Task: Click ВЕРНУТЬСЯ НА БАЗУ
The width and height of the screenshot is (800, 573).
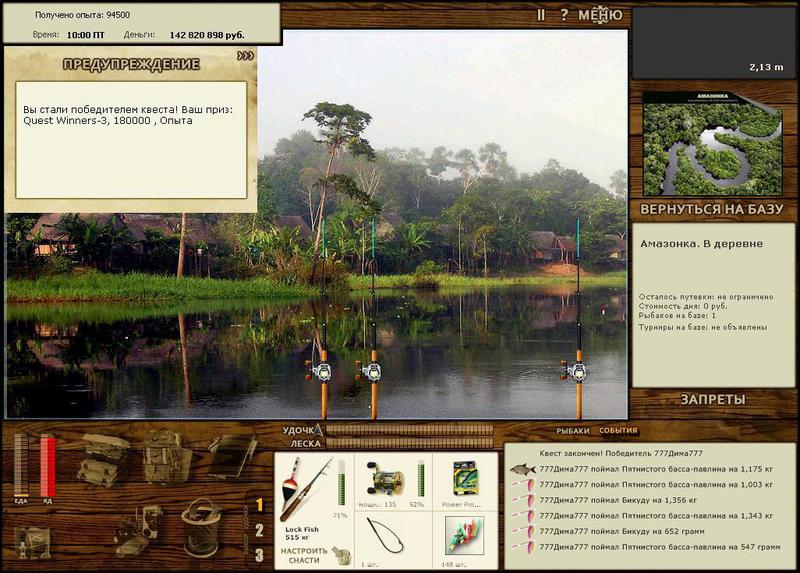Action: click(711, 209)
